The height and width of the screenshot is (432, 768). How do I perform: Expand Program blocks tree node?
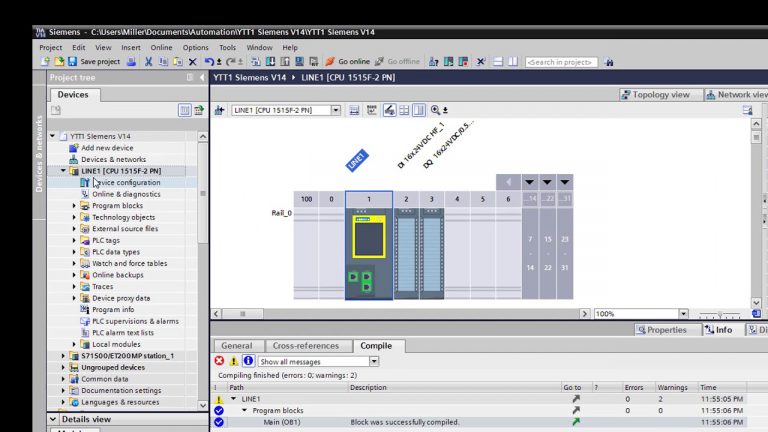[x=74, y=206]
